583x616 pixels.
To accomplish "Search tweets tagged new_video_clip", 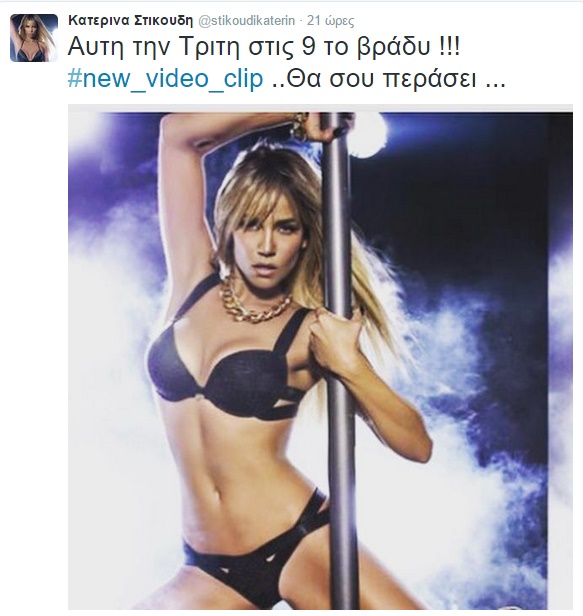I will click(165, 80).
